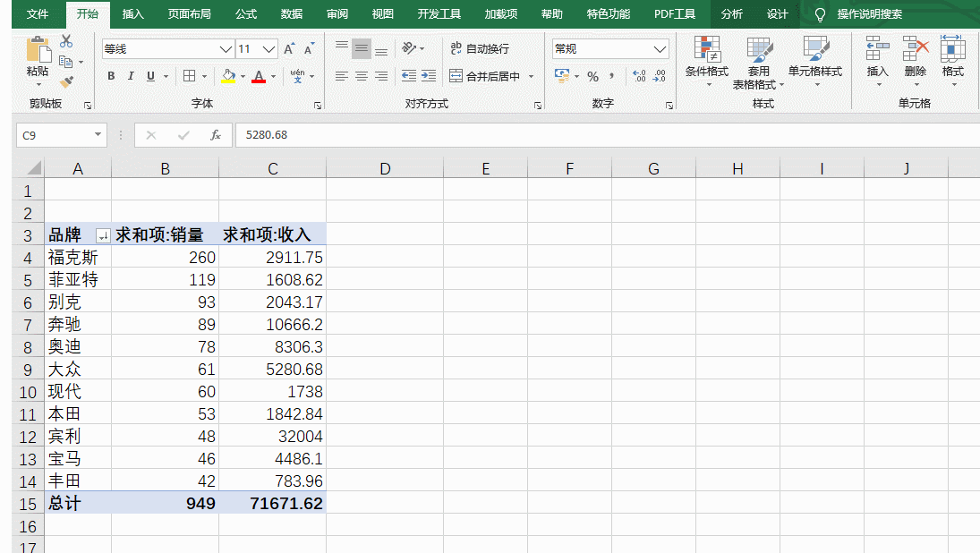Open the font name dropdown
980x553 pixels.
pyautogui.click(x=226, y=48)
